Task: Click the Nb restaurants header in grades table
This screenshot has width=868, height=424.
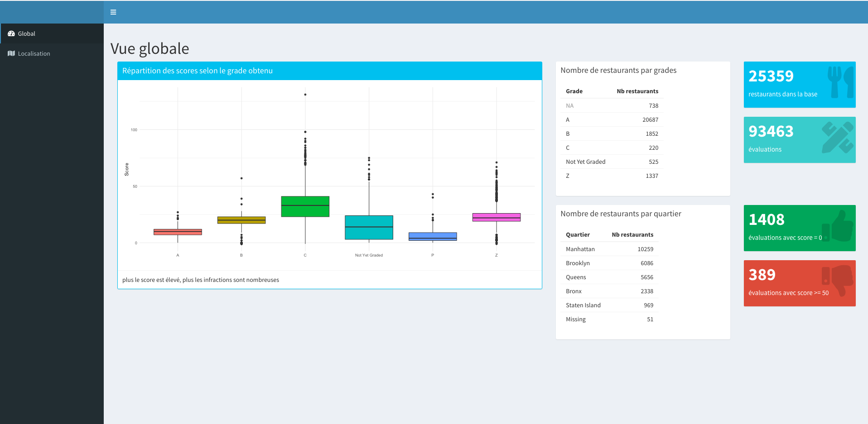Action: (x=637, y=91)
